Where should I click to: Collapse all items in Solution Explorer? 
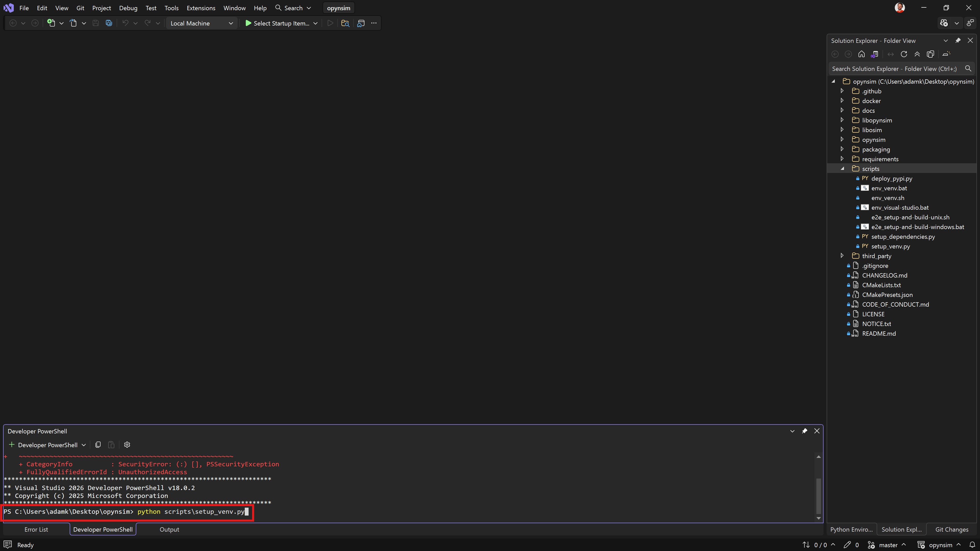click(917, 54)
